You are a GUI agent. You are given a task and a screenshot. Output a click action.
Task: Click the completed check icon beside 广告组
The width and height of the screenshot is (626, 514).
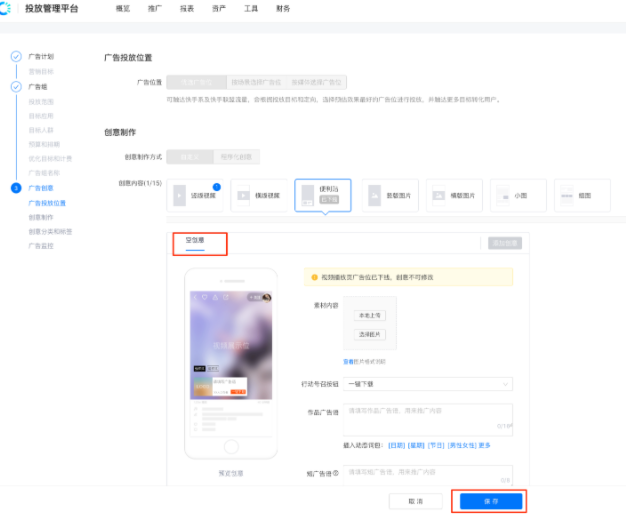point(16,87)
